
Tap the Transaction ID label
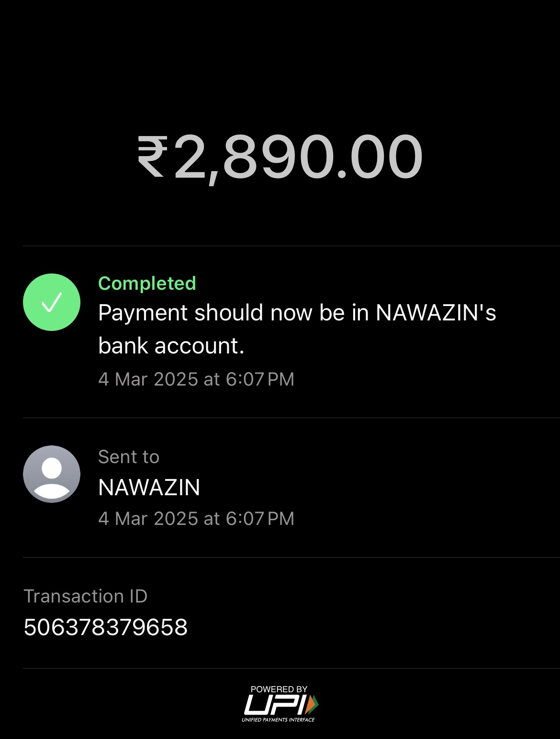(86, 596)
